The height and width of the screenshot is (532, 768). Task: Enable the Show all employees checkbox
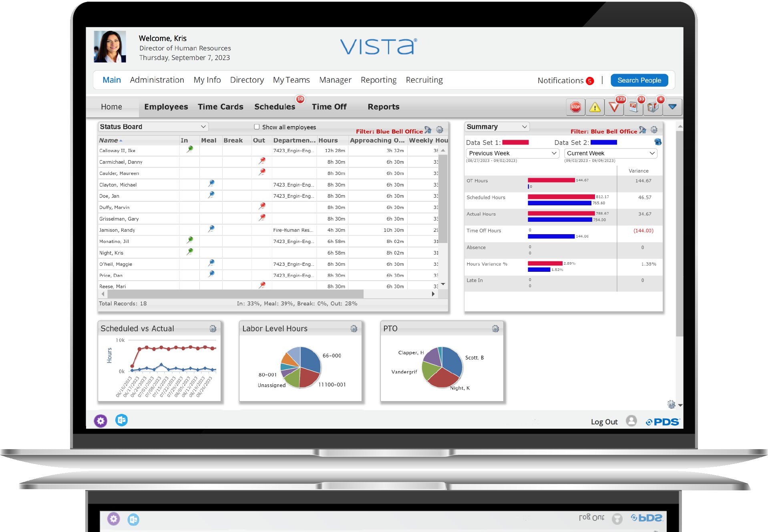click(257, 127)
